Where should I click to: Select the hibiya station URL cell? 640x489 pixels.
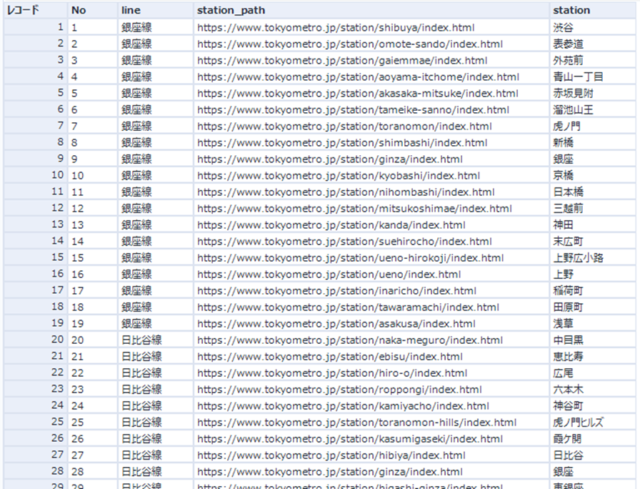(371, 455)
